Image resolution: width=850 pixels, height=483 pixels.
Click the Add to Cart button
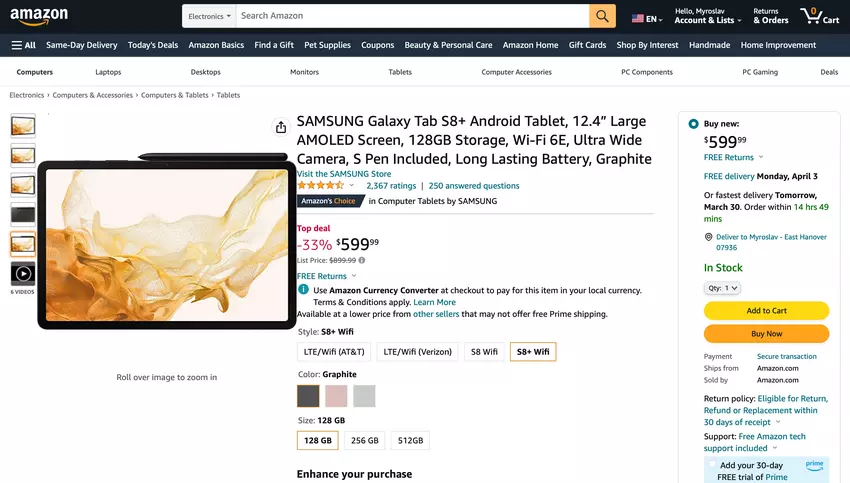coord(766,311)
